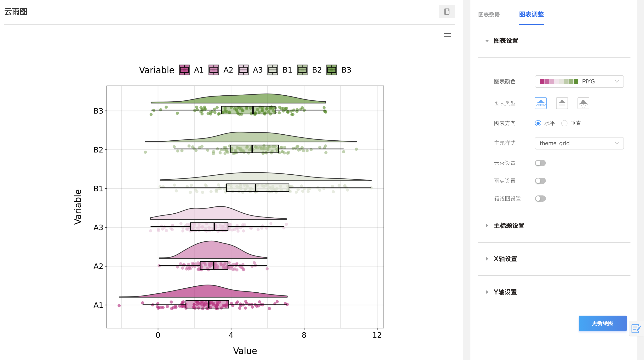
Task: Toggle the 雨点设置 switch
Action: point(540,181)
